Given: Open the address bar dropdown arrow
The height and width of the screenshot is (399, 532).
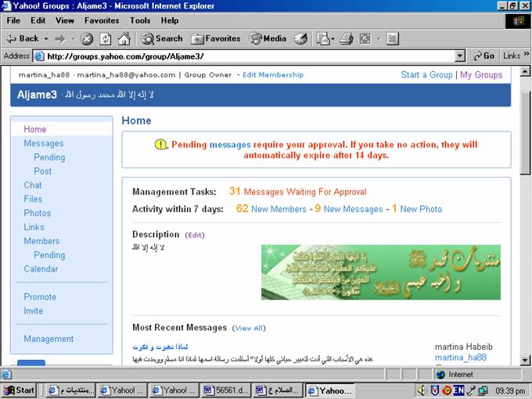Looking at the screenshot, I should tap(460, 56).
